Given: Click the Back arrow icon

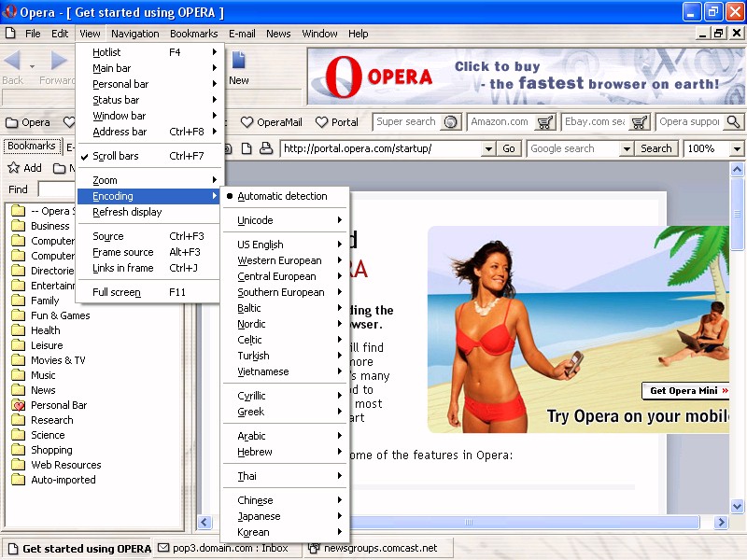Looking at the screenshot, I should (12, 61).
